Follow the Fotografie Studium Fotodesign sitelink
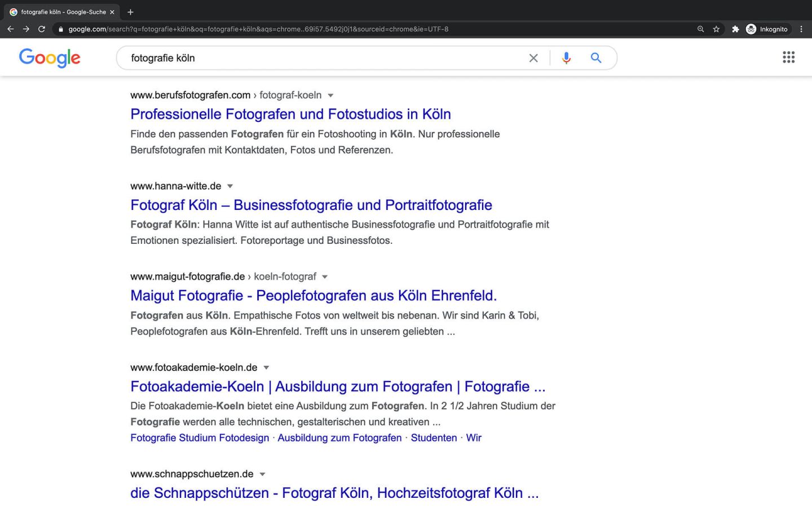This screenshot has height=508, width=812. 200,438
